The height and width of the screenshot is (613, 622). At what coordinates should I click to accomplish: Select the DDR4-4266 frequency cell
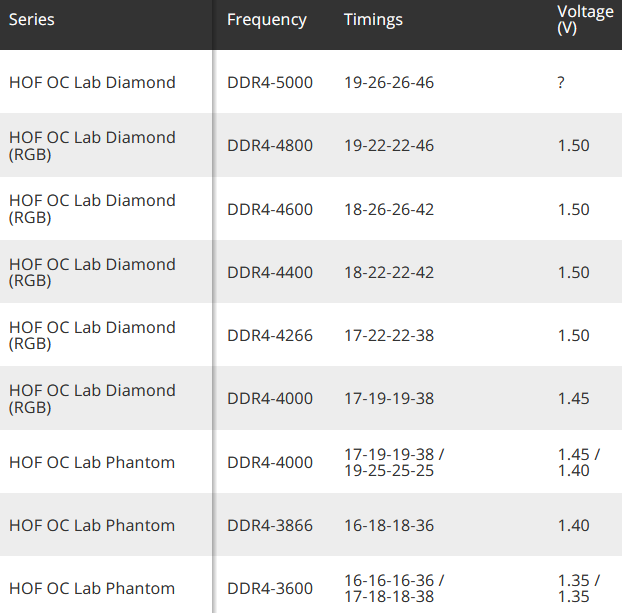click(x=270, y=335)
